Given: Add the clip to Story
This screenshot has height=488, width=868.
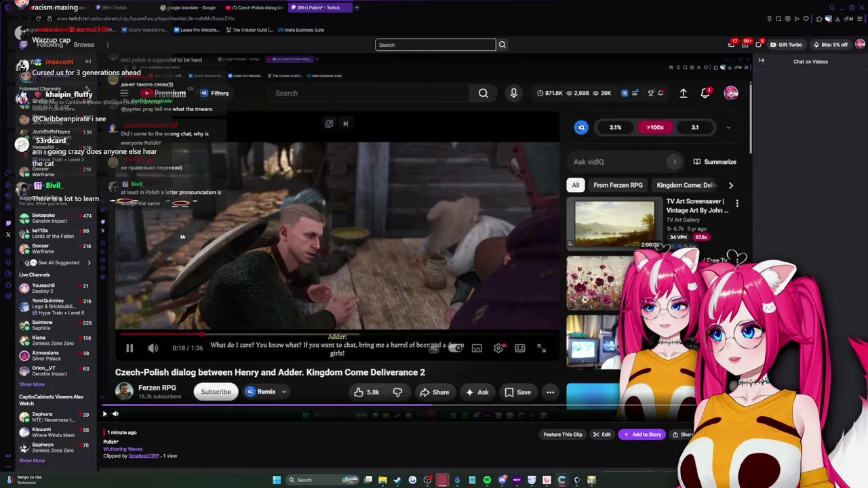Looking at the screenshot, I should [x=642, y=435].
